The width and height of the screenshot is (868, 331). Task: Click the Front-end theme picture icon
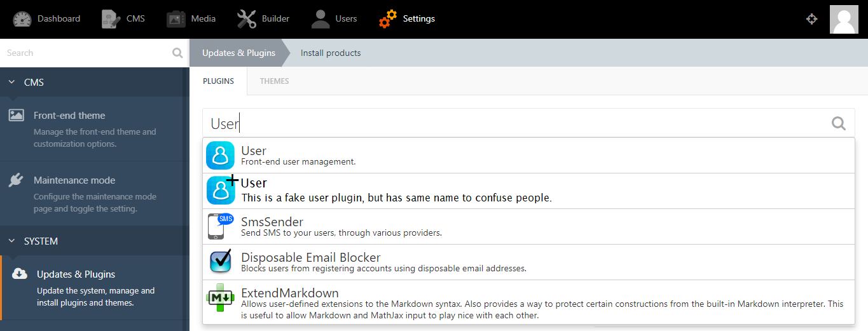(17, 115)
